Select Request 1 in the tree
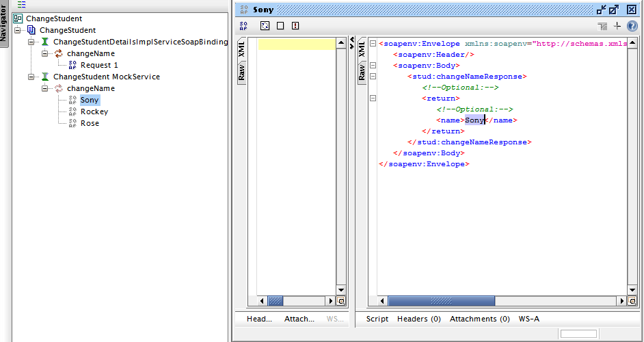This screenshot has width=644, height=342. [x=99, y=65]
